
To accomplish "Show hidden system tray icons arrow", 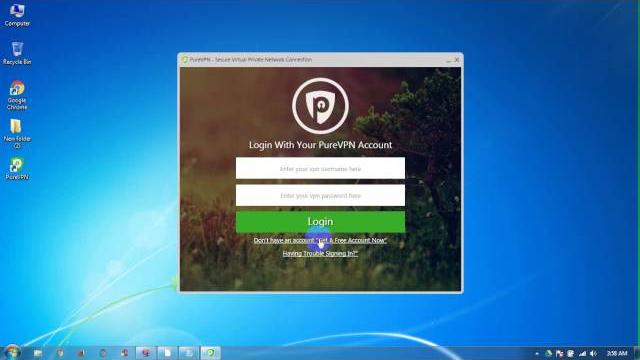I will (537, 353).
